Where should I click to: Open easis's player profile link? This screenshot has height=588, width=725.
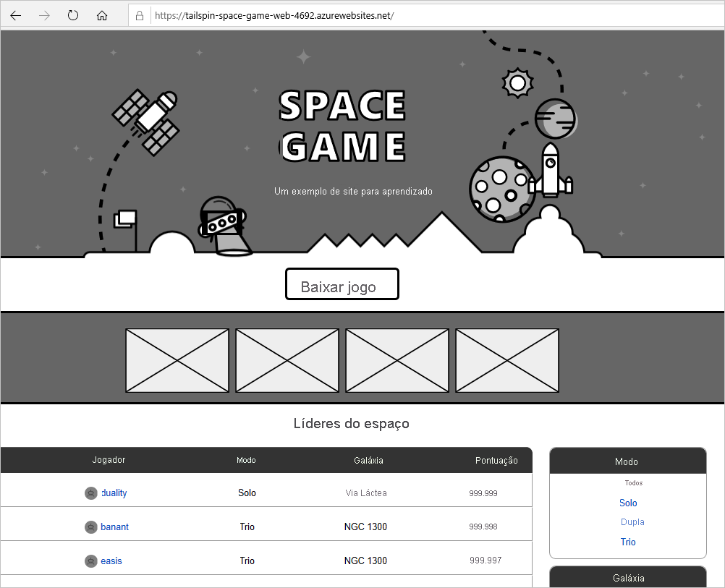111,561
